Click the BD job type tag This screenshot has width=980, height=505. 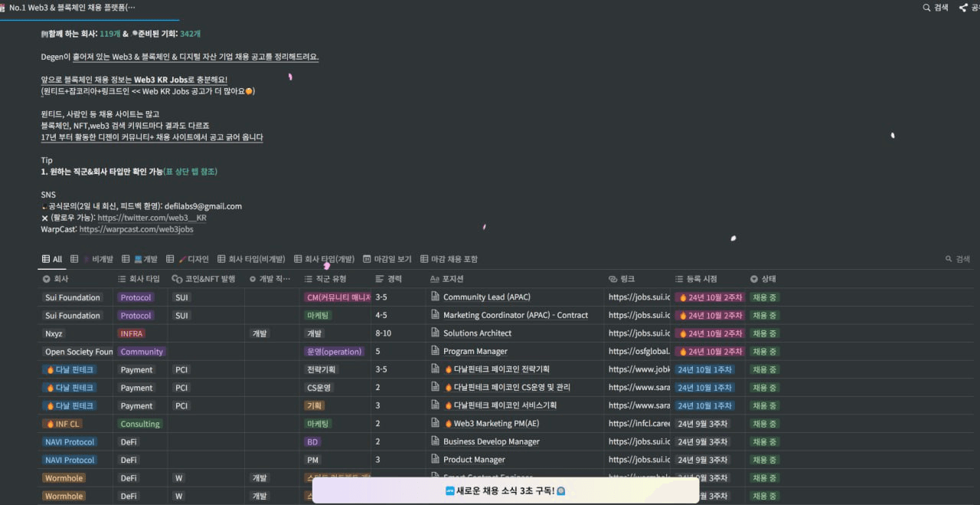[312, 442]
